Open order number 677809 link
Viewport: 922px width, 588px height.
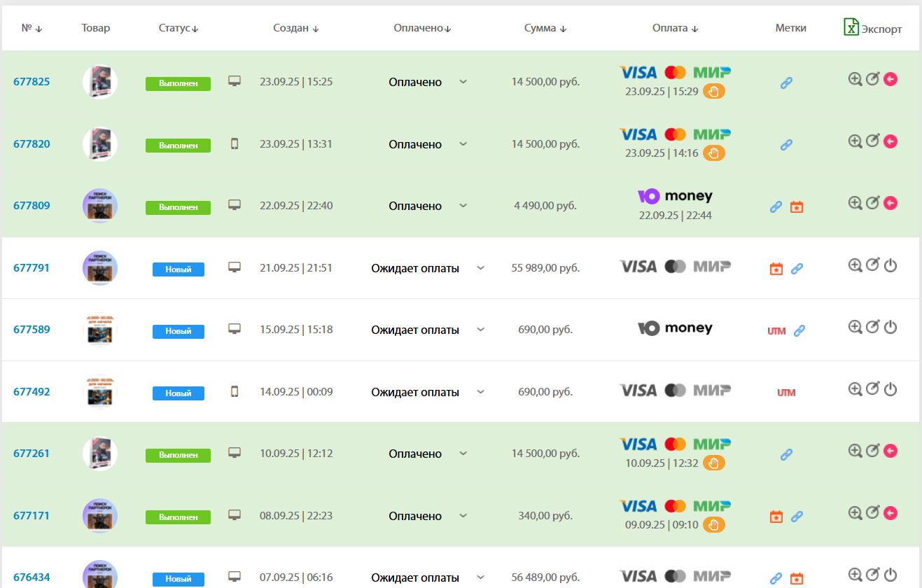click(32, 206)
